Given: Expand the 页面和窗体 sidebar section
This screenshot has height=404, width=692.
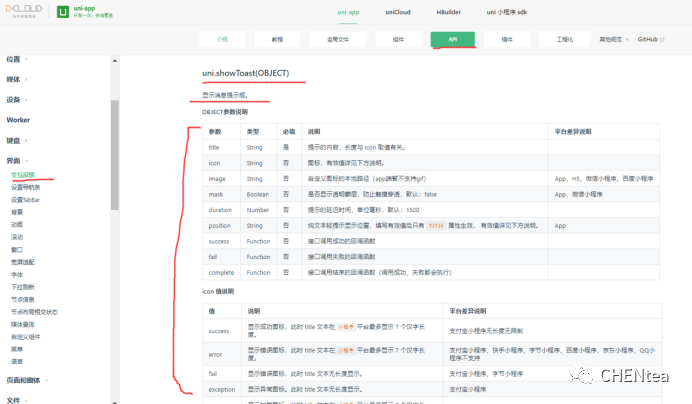Looking at the screenshot, I should (x=26, y=380).
